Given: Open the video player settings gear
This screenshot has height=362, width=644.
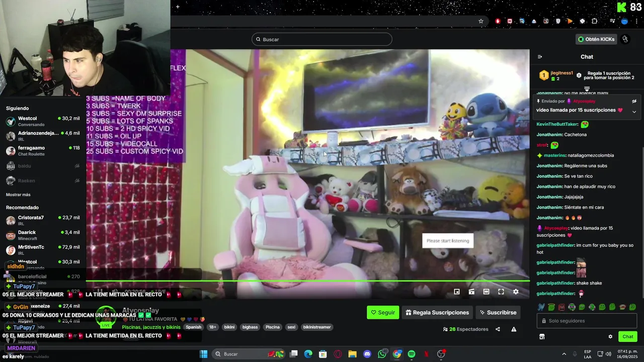Looking at the screenshot, I should click(x=516, y=292).
